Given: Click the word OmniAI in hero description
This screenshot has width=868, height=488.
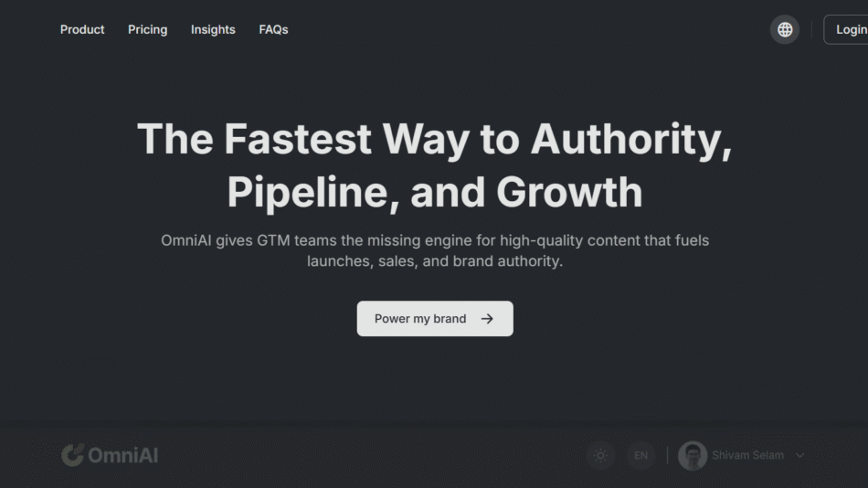Looking at the screenshot, I should tap(186, 240).
